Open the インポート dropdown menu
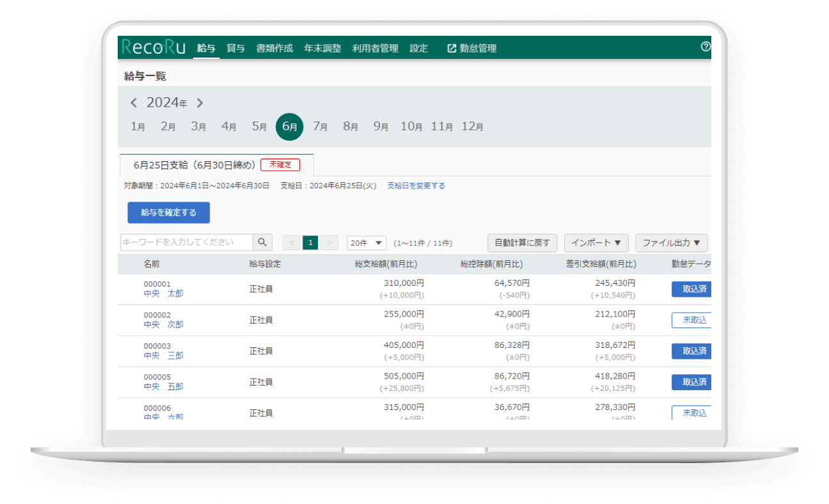This screenshot has width=829, height=504. [x=596, y=243]
